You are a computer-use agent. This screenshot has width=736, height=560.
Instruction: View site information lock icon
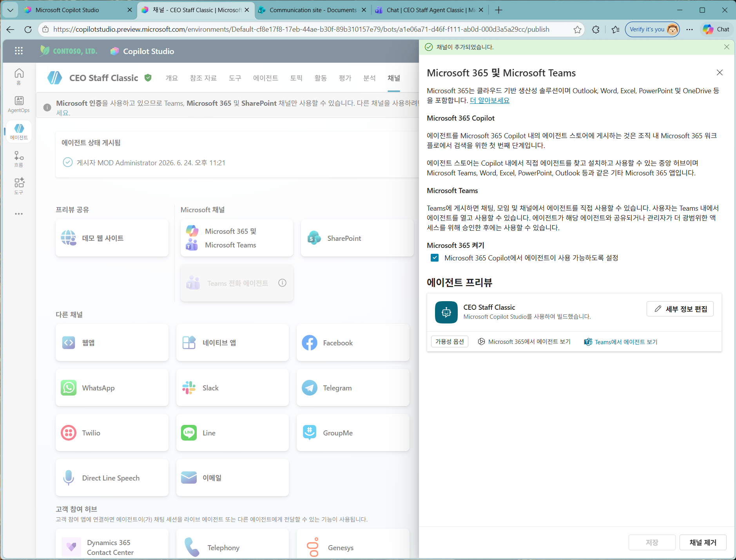pyautogui.click(x=45, y=29)
